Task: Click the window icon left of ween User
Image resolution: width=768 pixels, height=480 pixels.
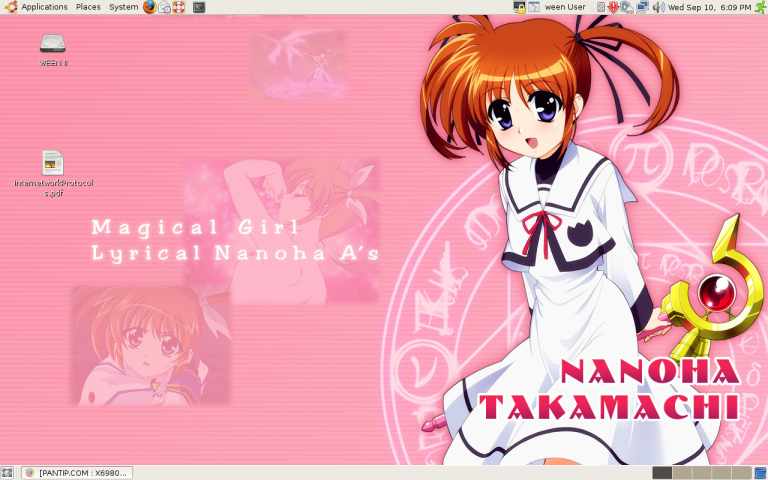Action: [x=534, y=7]
